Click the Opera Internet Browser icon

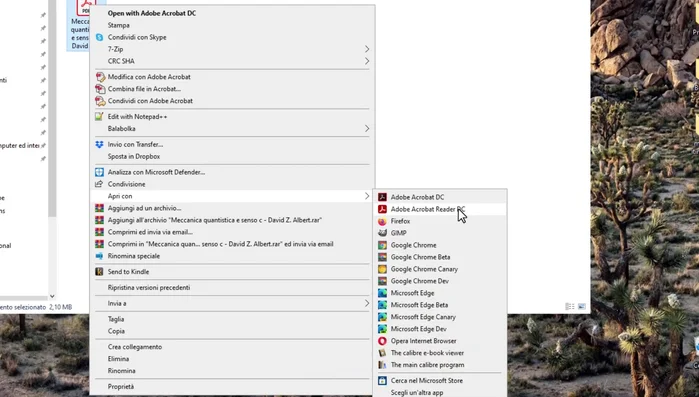coord(382,341)
